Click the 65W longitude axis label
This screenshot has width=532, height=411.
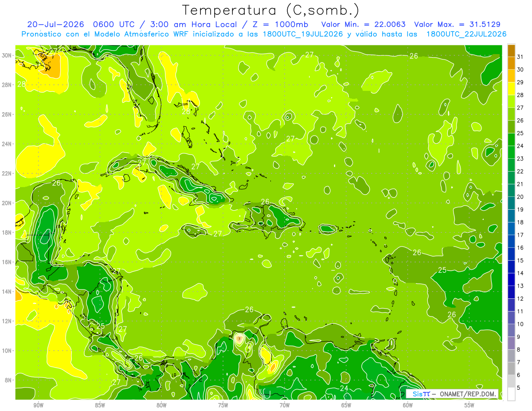click(346, 405)
